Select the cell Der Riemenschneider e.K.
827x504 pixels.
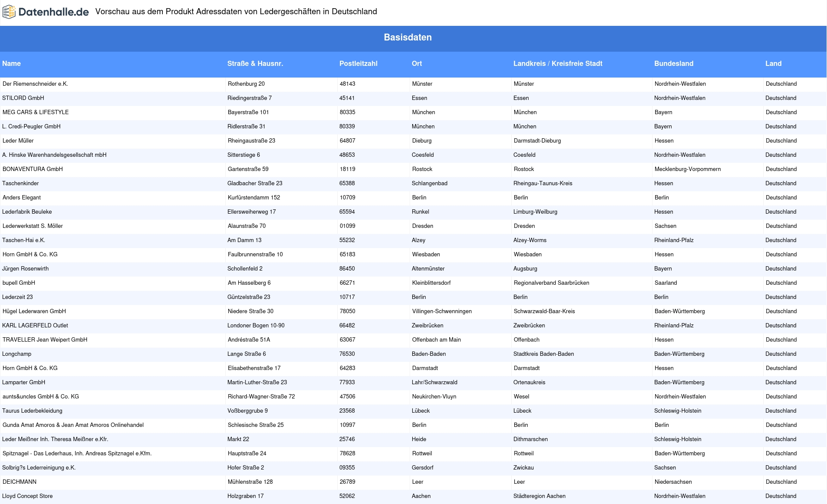click(35, 84)
